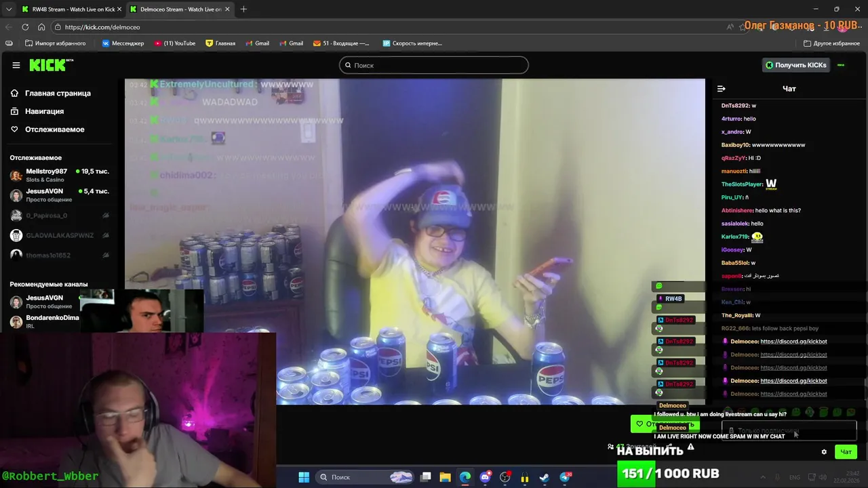
Task: Open Отслеживаемое in sidebar
Action: click(x=54, y=129)
